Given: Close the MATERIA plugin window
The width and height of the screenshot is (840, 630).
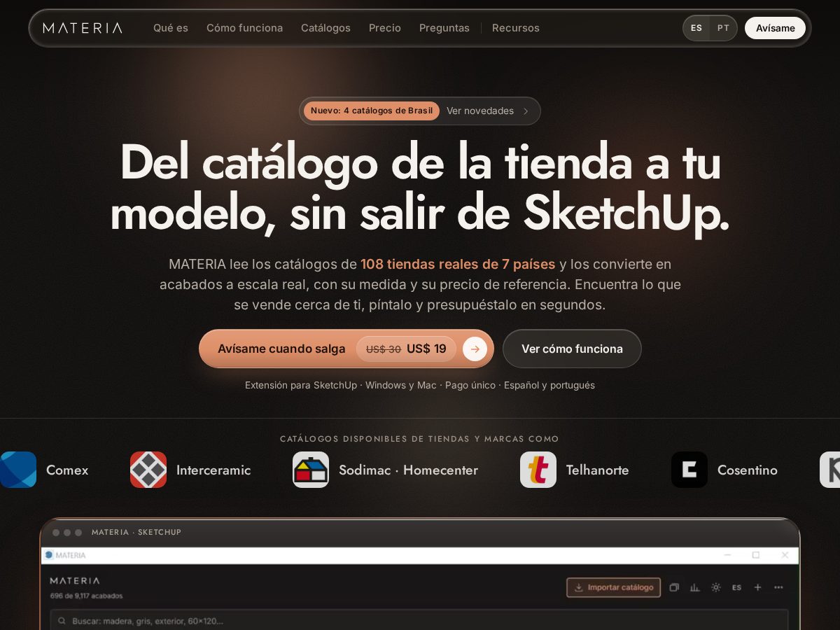Looking at the screenshot, I should point(785,555).
